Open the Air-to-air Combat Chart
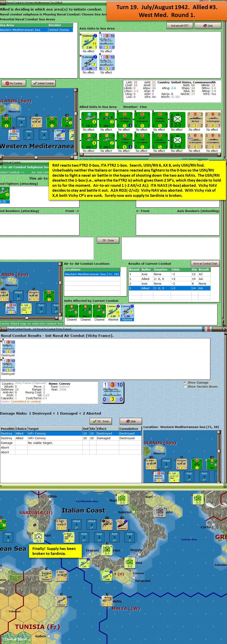The height and width of the screenshot is (644, 227). (x=205, y=264)
